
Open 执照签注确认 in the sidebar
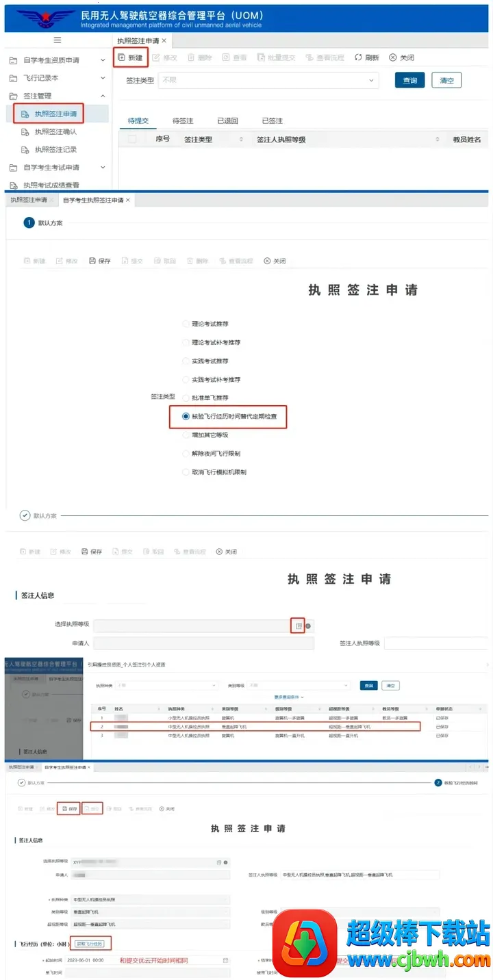pyautogui.click(x=55, y=131)
